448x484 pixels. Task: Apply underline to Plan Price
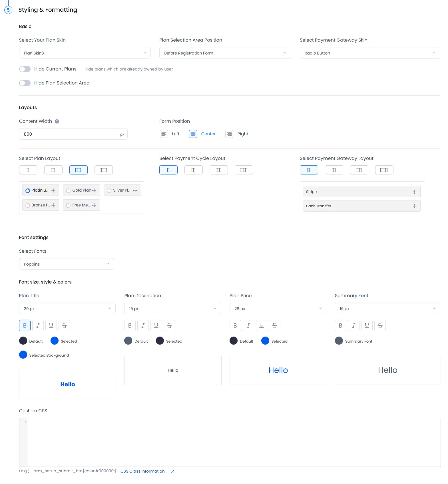261,326
